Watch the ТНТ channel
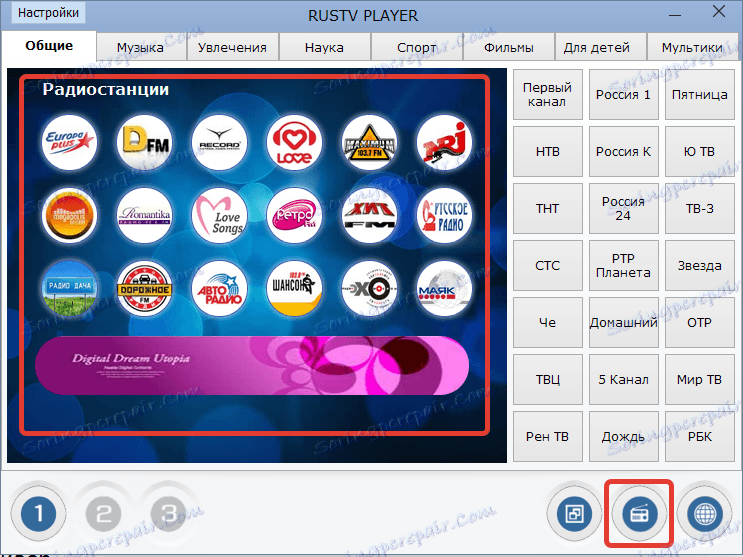The image size is (743, 557). click(547, 208)
